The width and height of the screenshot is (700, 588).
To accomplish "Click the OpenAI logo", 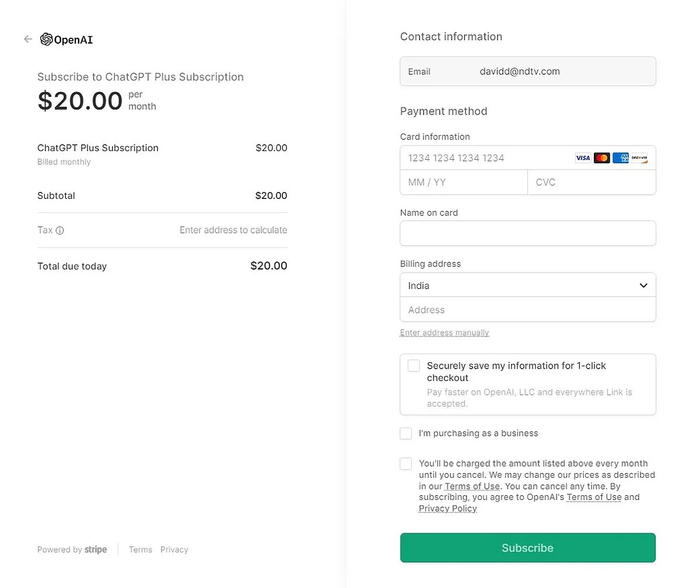I will tap(66, 40).
